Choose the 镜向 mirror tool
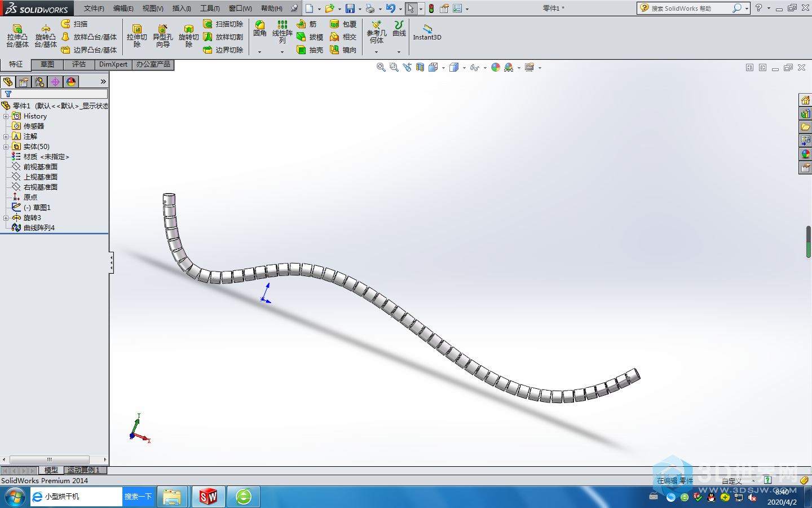 point(343,50)
